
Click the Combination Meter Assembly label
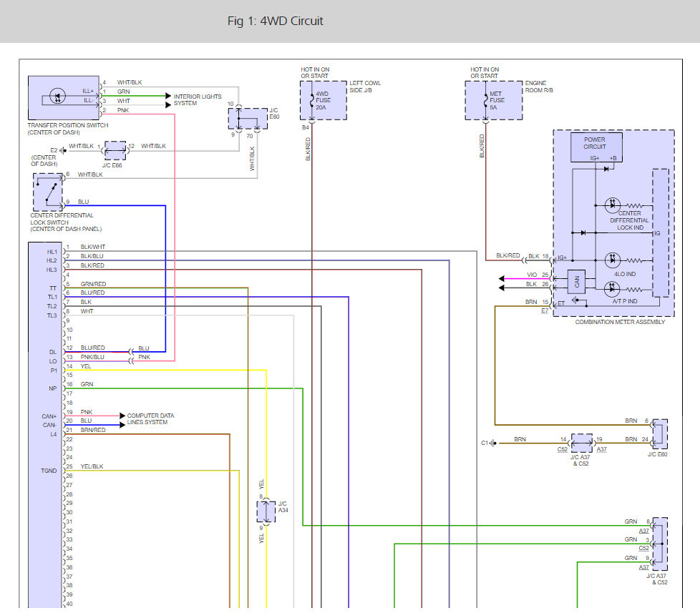[620, 322]
